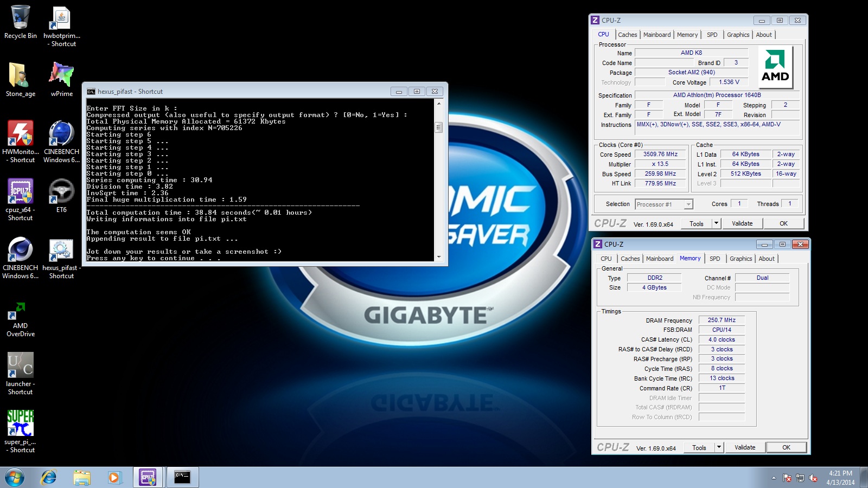The width and height of the screenshot is (868, 488).
Task: Open the launcher shortcut icon
Action: click(21, 374)
